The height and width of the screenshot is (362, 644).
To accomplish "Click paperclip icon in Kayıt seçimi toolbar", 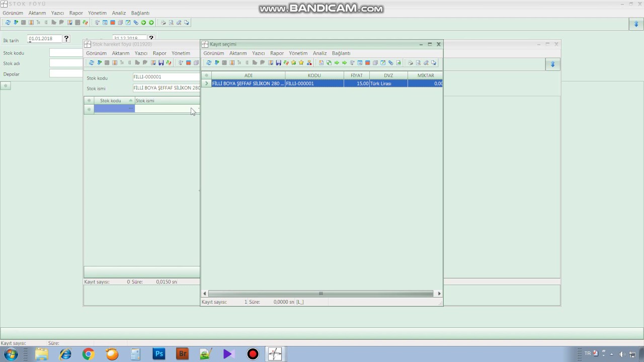I will pos(390,63).
